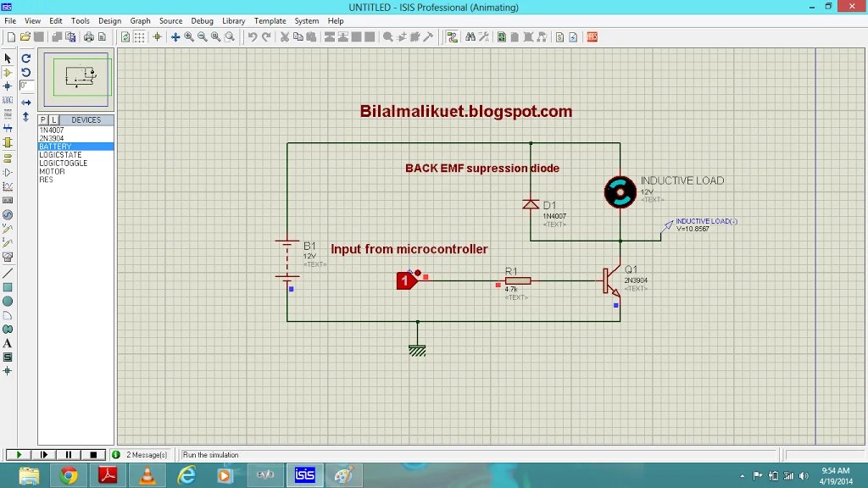Select the Wire Label tool

pyautogui.click(x=9, y=101)
